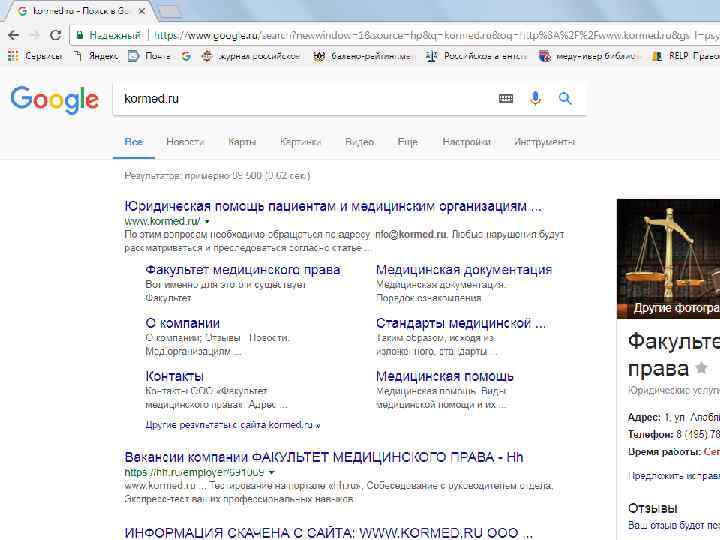Open the Инструменты search tools
The width and height of the screenshot is (720, 540).
[x=544, y=142]
